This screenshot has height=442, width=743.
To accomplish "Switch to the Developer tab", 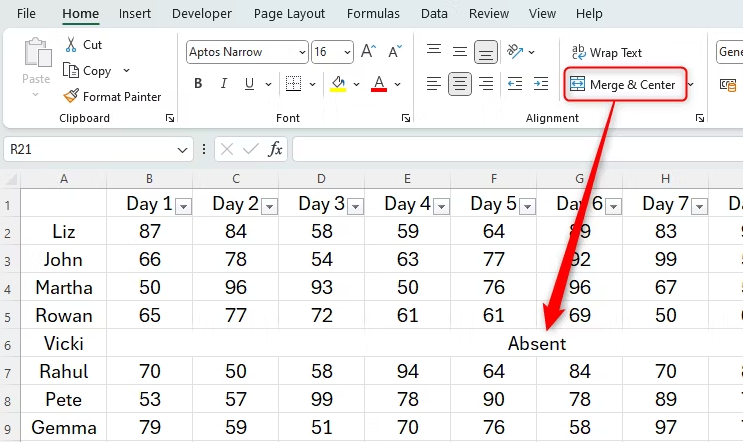I will (201, 13).
